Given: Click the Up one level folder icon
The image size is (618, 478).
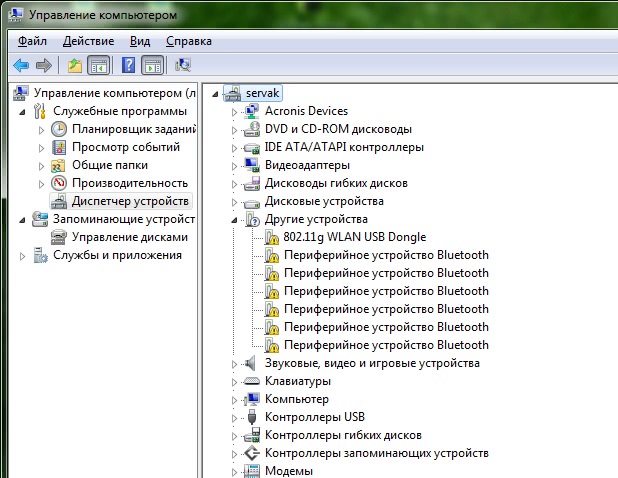Looking at the screenshot, I should (74, 65).
